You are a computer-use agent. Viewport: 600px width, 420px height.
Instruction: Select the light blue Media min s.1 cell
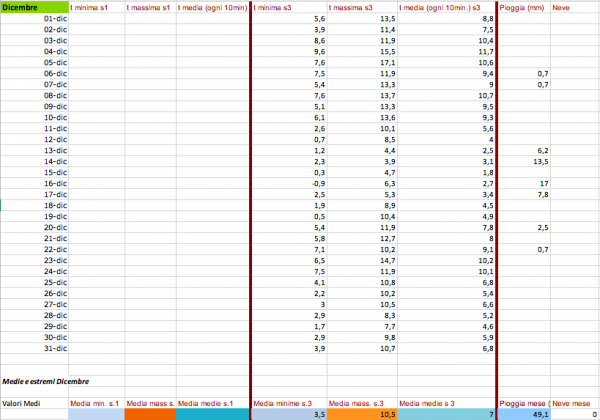(96, 414)
